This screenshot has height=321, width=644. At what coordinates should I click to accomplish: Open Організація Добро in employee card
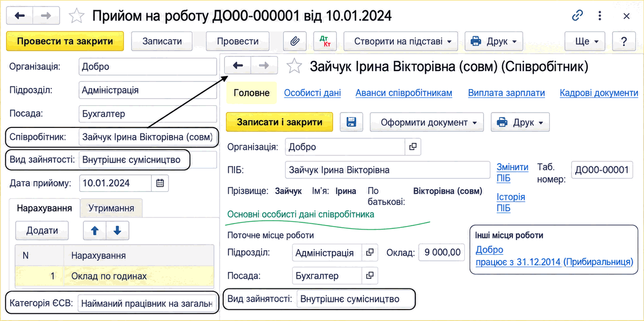[413, 147]
